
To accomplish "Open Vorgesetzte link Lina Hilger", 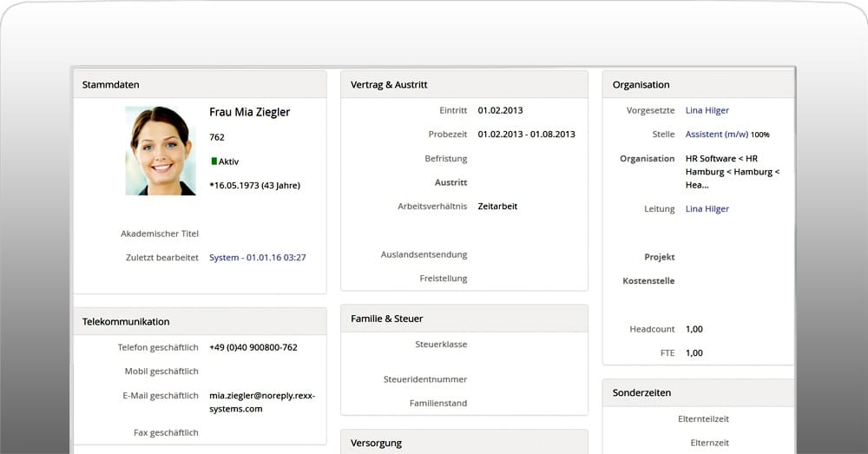I will pos(707,110).
